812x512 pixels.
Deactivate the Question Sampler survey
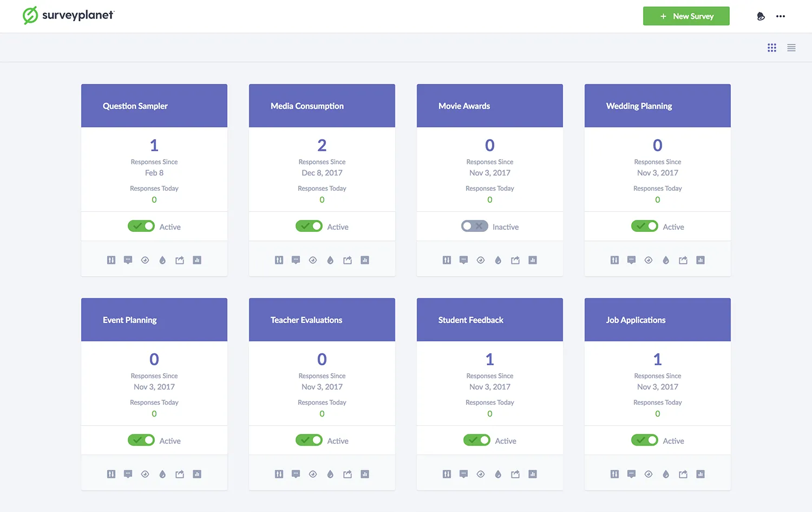pos(141,226)
